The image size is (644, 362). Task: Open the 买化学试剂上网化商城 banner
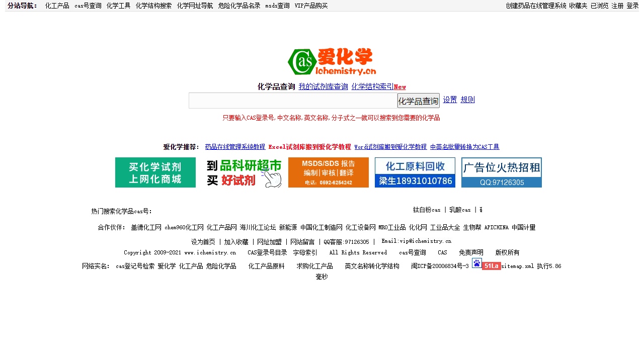point(155,172)
